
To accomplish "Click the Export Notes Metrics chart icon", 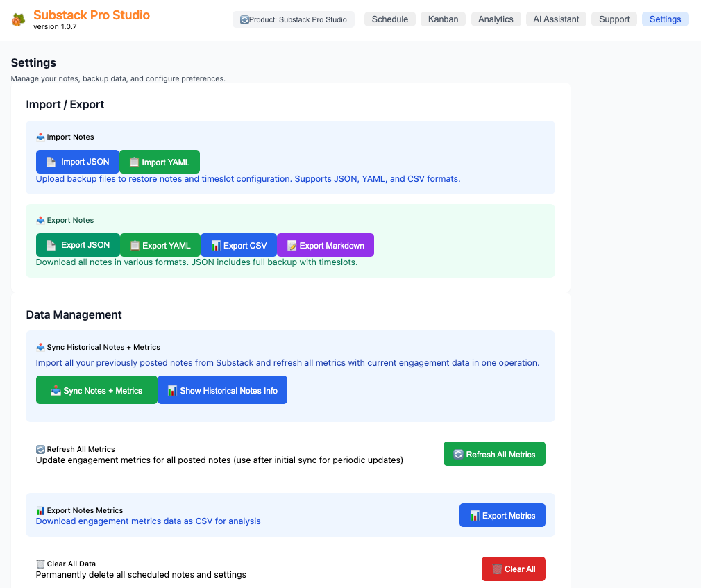I will (x=40, y=510).
